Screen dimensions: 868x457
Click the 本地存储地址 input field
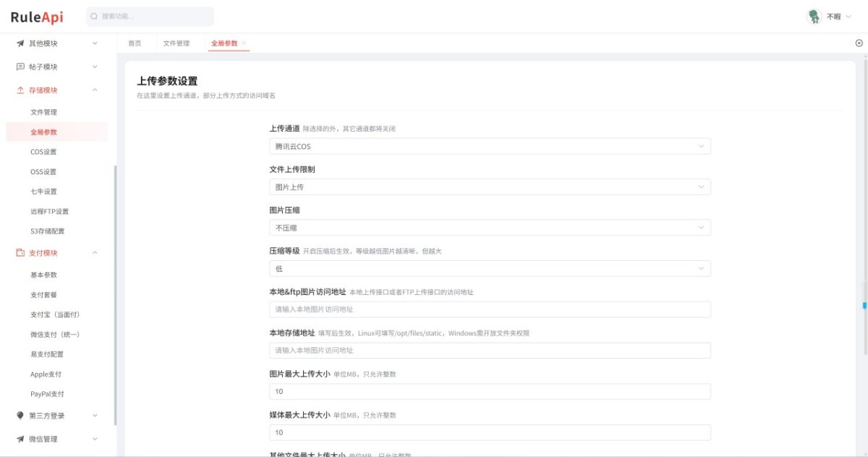(490, 351)
